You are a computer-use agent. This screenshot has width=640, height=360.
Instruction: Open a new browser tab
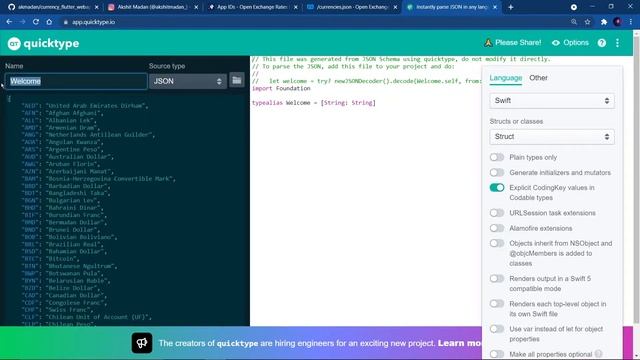(x=511, y=7)
